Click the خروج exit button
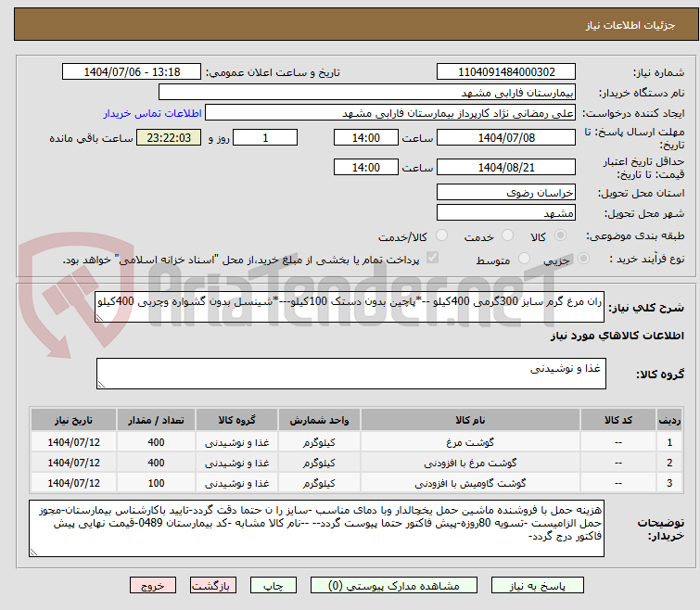 153,586
